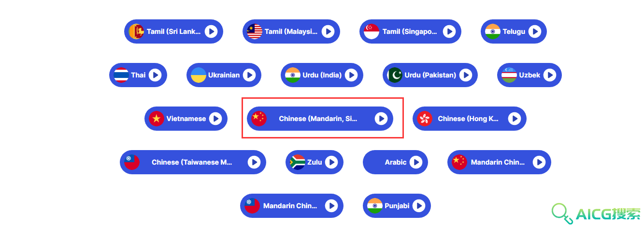Image resolution: width=644 pixels, height=229 pixels.
Task: Play the Tamil (Malaysia) voice sample
Action: pyautogui.click(x=328, y=31)
